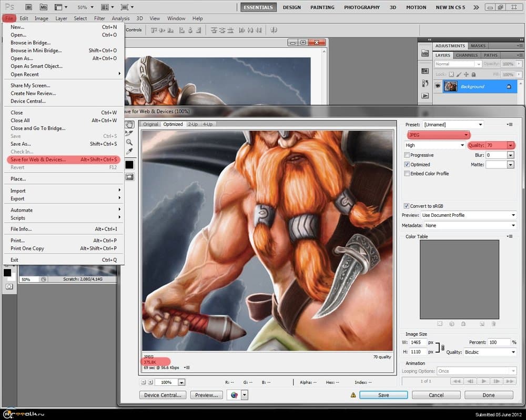Uncheck the Optimized checkbox
The height and width of the screenshot is (420, 526).
click(x=407, y=164)
